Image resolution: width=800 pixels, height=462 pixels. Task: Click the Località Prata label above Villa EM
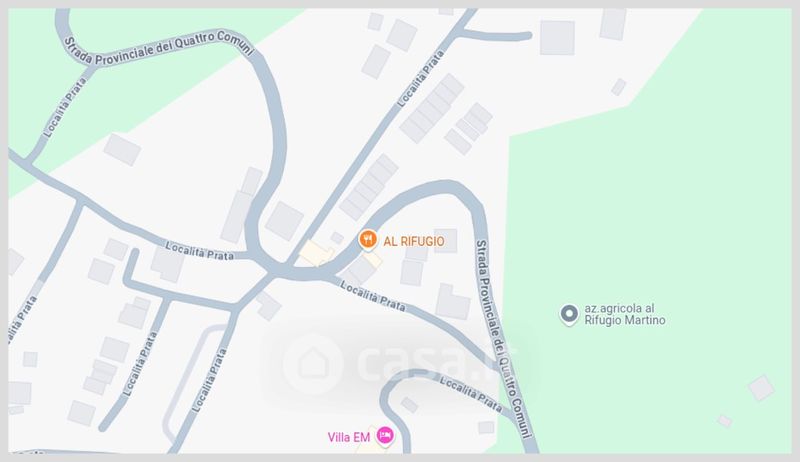pyautogui.click(x=471, y=395)
